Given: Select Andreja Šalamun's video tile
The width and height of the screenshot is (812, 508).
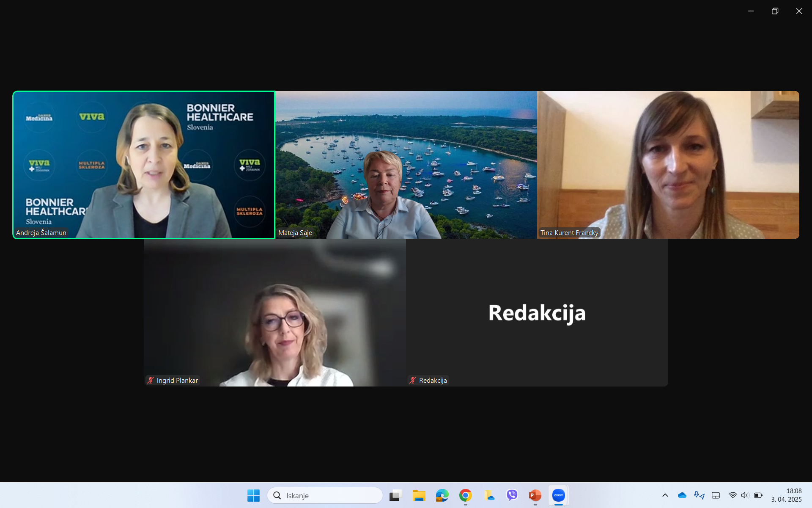Looking at the screenshot, I should pos(144,165).
